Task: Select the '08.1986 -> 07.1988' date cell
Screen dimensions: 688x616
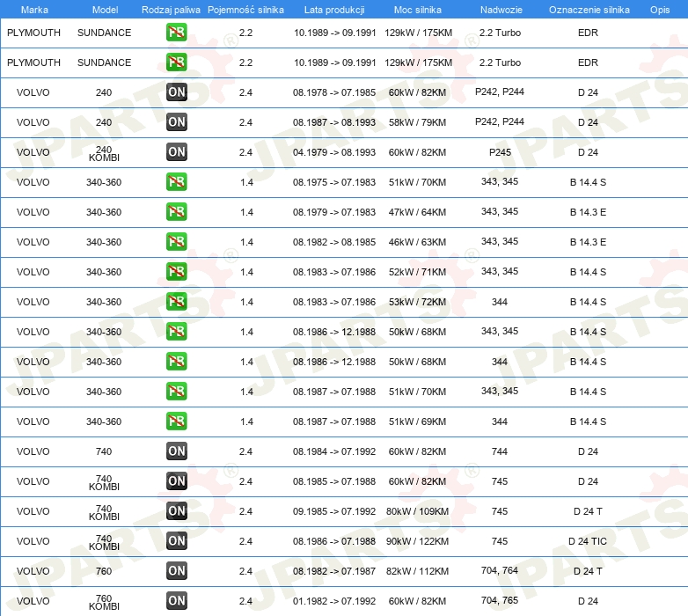Action: 334,541
